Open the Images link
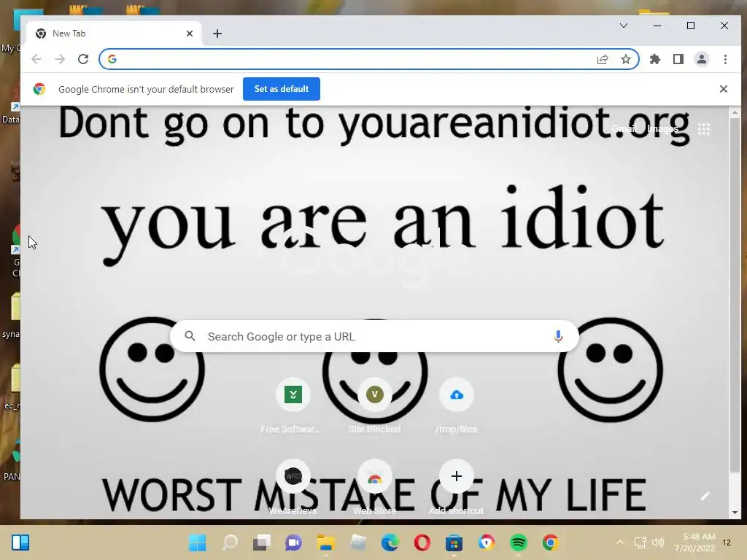The image size is (747, 560). tap(662, 128)
